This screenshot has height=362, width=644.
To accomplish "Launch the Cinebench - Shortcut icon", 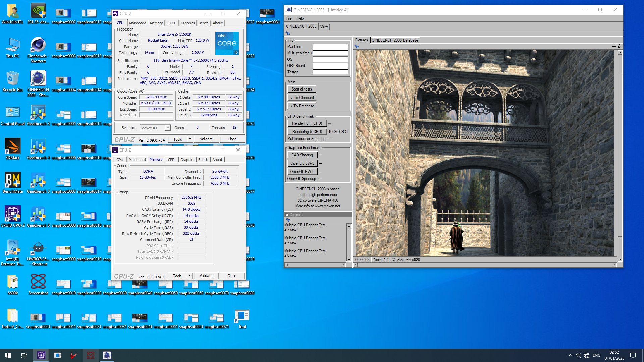I will point(38,50).
